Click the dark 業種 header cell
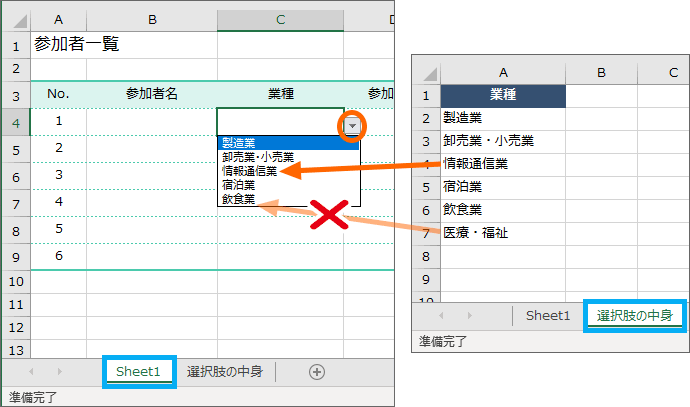The image size is (690, 407). (x=503, y=96)
